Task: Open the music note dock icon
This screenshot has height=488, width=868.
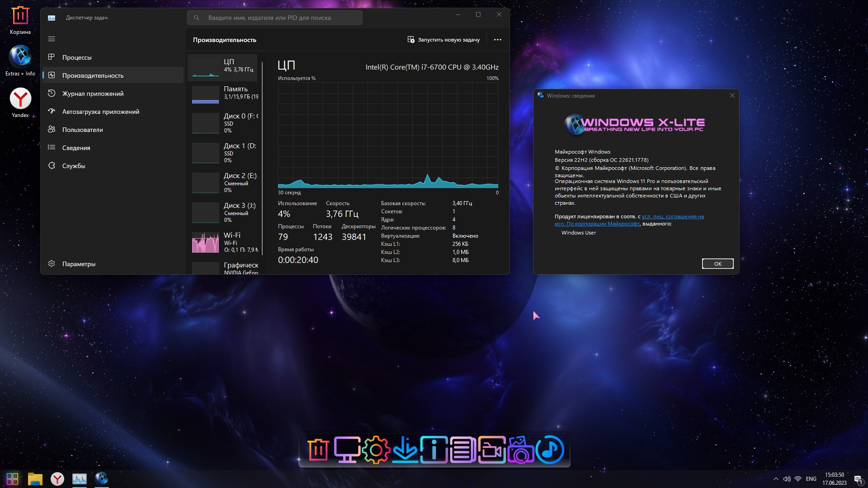Action: click(x=550, y=450)
